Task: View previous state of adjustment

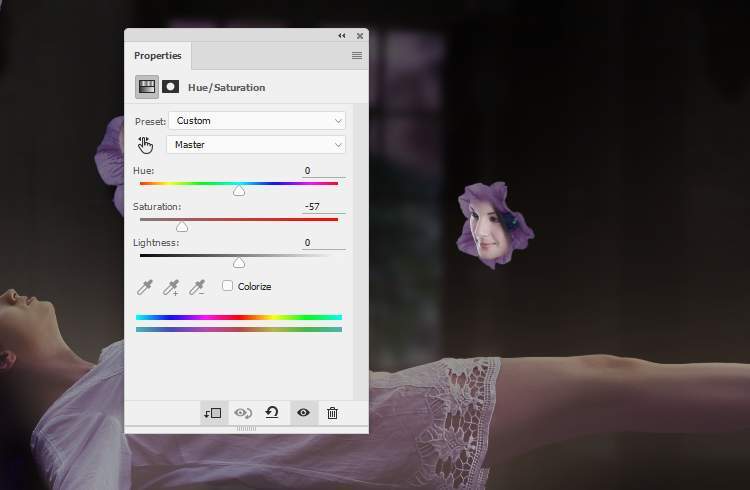Action: 243,413
